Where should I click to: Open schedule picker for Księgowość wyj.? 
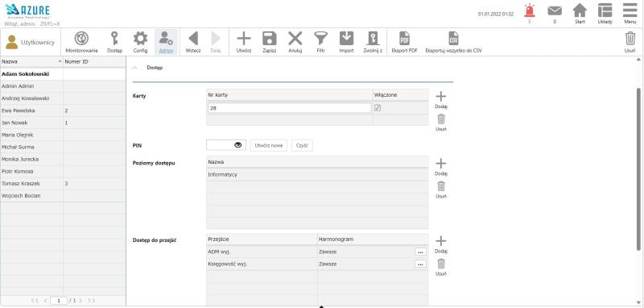tap(420, 264)
